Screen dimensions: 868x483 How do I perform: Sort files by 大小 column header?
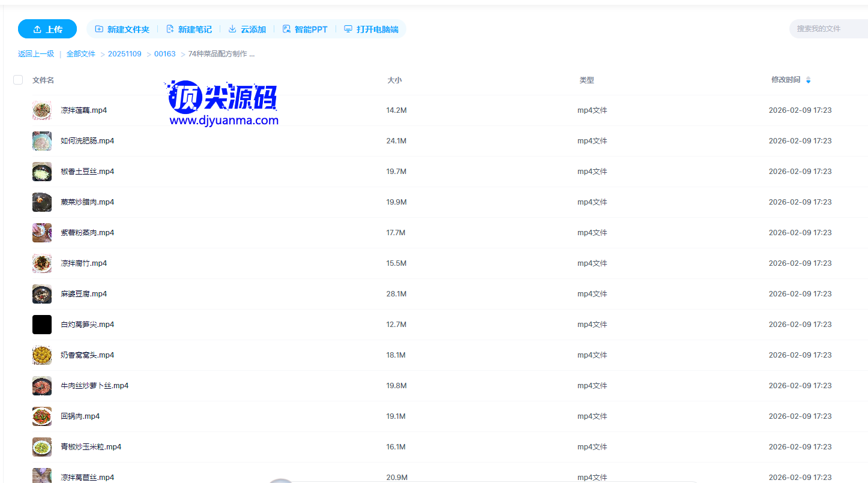pyautogui.click(x=394, y=80)
